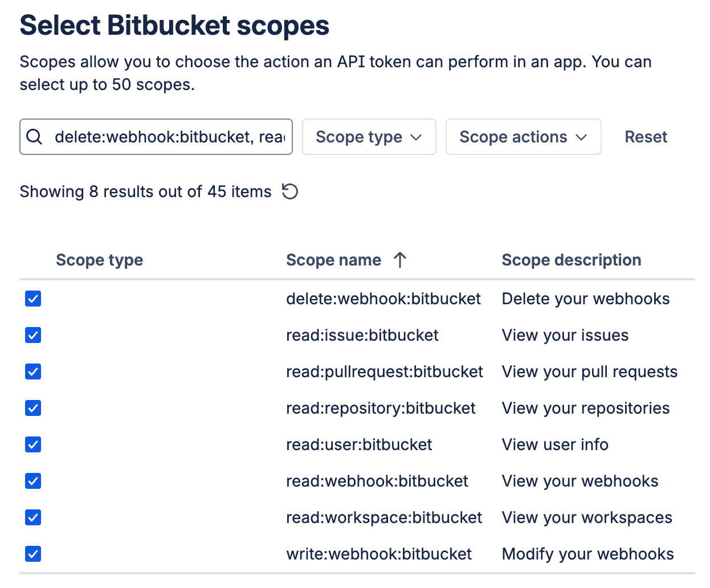Viewport: 710px width, 588px height.
Task: Click the sort arrow beside Scope name
Action: (x=400, y=260)
